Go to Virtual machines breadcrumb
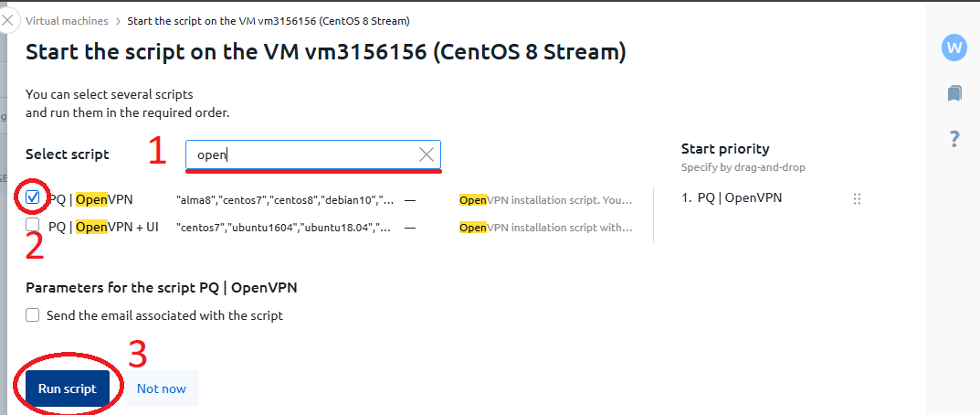The width and height of the screenshot is (980, 415). [67, 21]
